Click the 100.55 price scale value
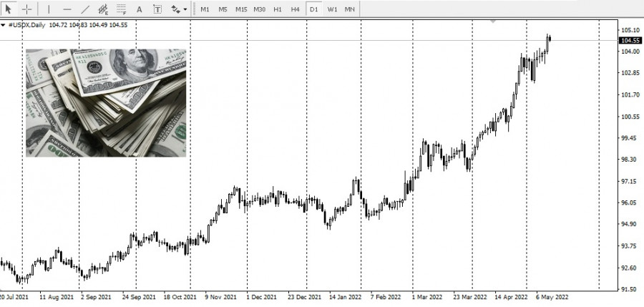 630,117
